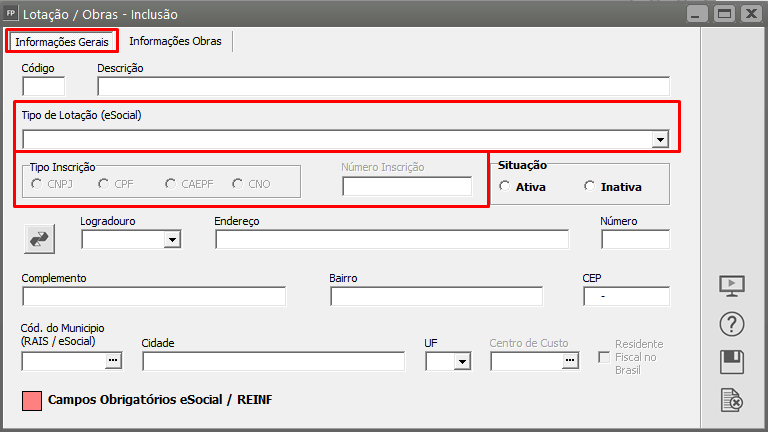Open Centro de Custo lookup ellipsis button

point(570,360)
